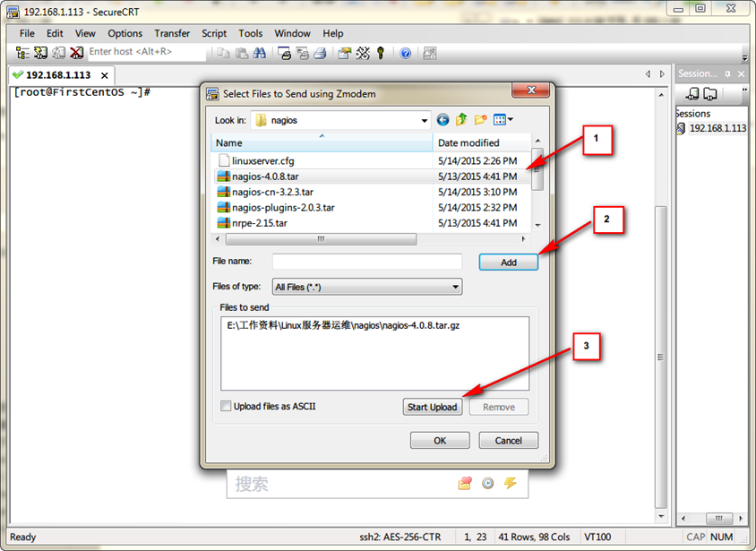Click the File name input field
This screenshot has width=756, height=551.
click(367, 262)
